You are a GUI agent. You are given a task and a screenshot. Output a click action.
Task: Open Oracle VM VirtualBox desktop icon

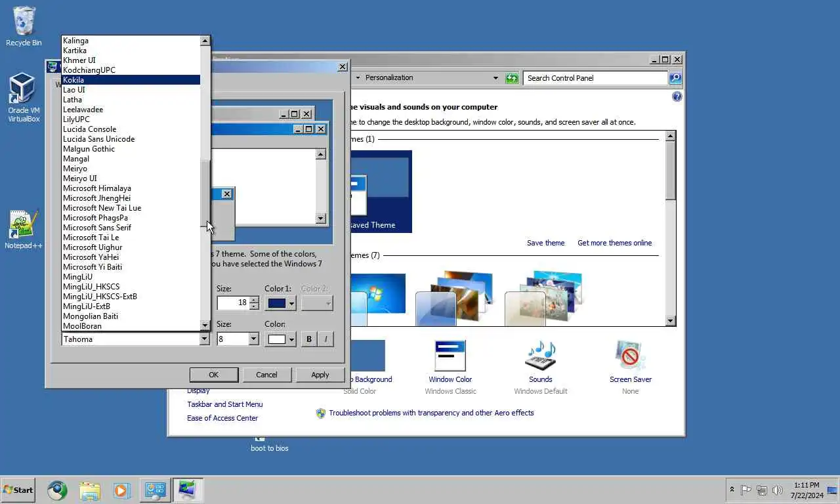(24, 98)
